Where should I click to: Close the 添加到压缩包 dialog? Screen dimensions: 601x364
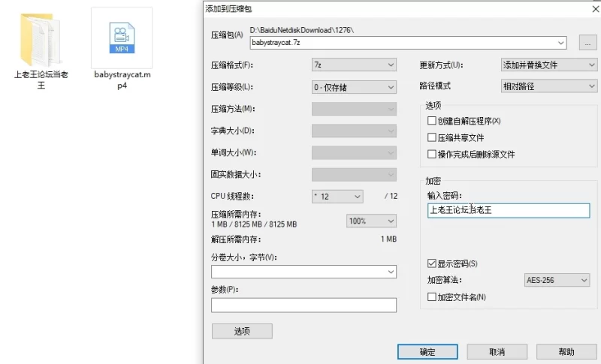coord(595,9)
